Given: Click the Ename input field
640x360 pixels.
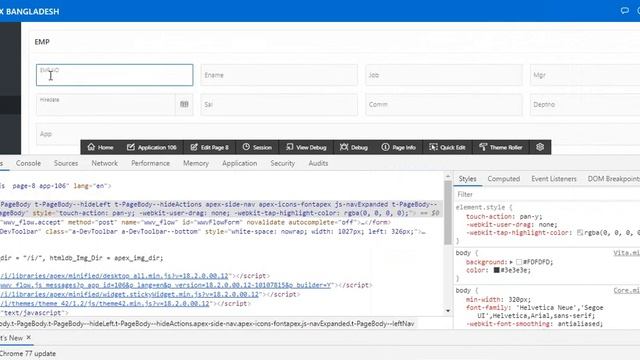Looking at the screenshot, I should click(x=279, y=75).
